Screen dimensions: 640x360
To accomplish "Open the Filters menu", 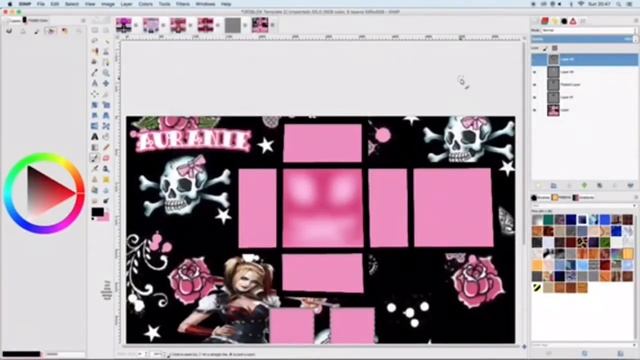I will [182, 4].
